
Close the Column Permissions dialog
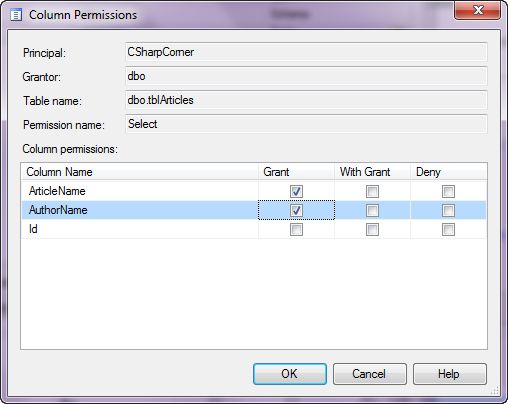[477, 10]
